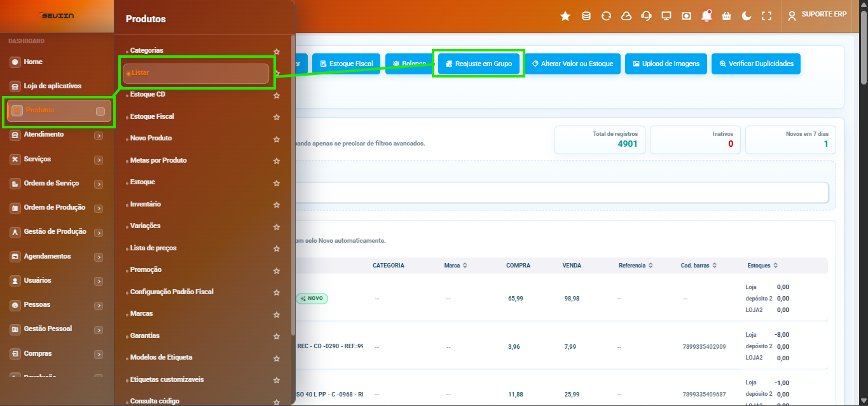
Task: Star the Novo Produto menu entry
Action: tap(277, 139)
